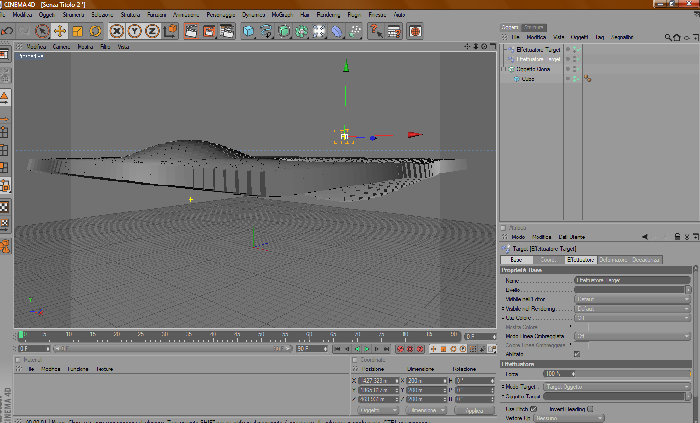Open the spline tools icon
This screenshot has height=423, width=700.
(266, 31)
